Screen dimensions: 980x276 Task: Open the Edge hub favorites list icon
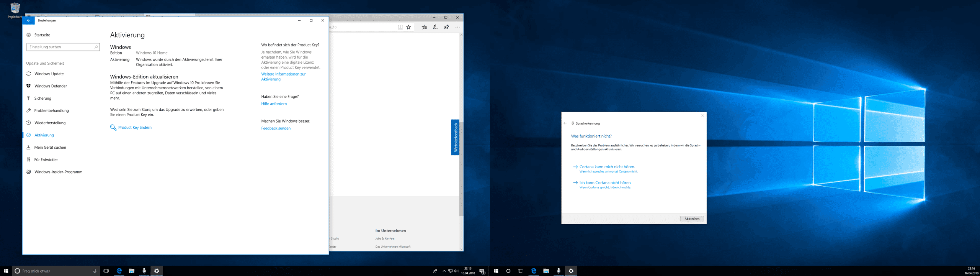click(x=424, y=27)
